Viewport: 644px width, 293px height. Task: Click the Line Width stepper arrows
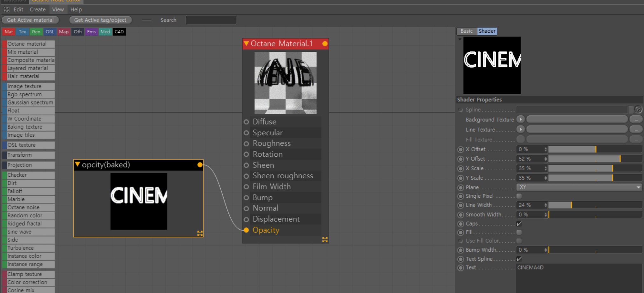pos(545,205)
